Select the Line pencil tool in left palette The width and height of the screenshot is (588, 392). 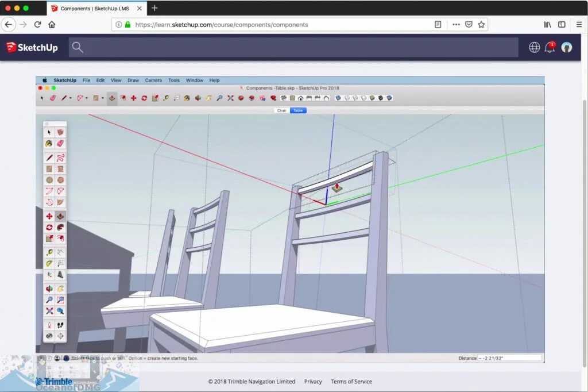49,157
